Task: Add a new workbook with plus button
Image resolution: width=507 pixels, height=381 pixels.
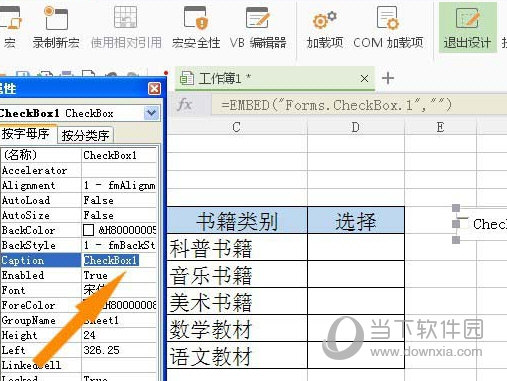Action: pyautogui.click(x=388, y=78)
